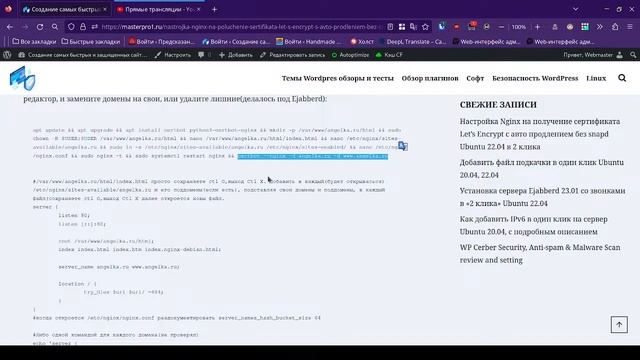The width and height of the screenshot is (640, 360).
Task: Zoom in with the plus button
Action: pos(538,27)
